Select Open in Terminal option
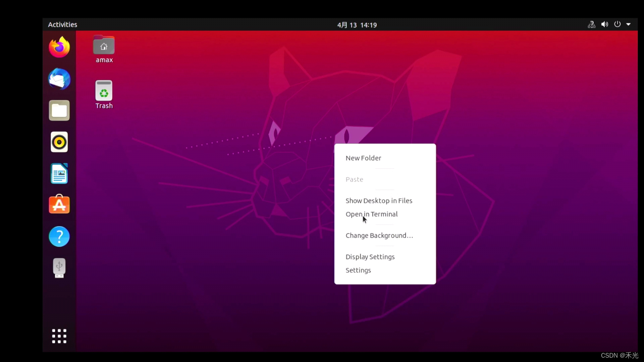The height and width of the screenshot is (362, 644). pos(372,214)
